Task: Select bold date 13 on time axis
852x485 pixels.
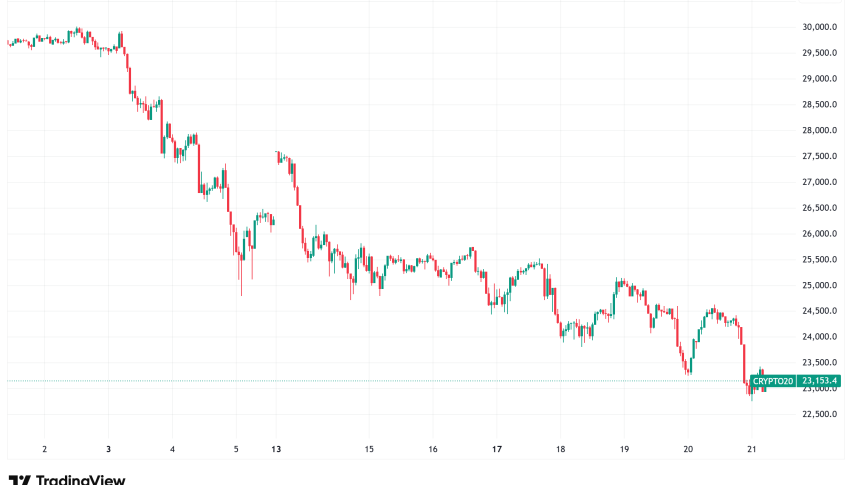Action: pos(276,450)
